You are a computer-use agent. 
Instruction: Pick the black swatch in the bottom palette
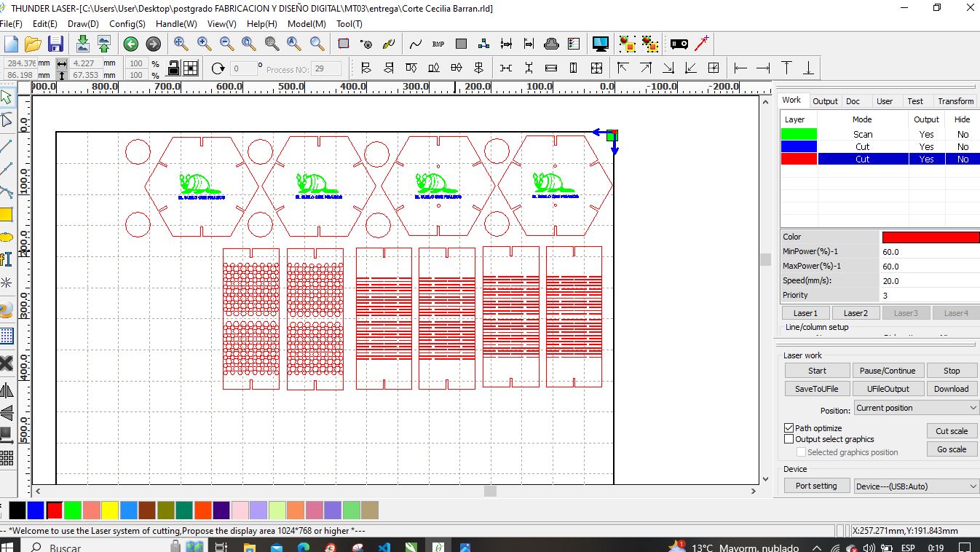pos(17,510)
